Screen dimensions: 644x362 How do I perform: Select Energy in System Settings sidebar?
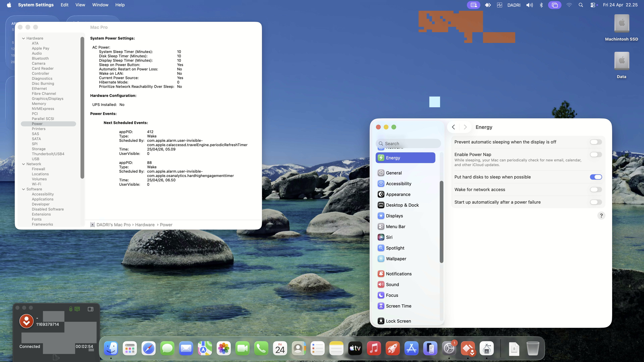[405, 158]
